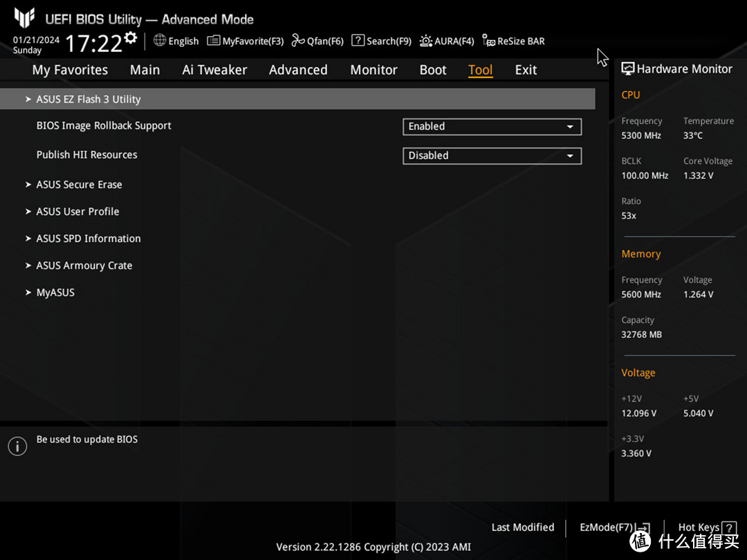The width and height of the screenshot is (747, 560).
Task: Open the Monitor tab
Action: pos(373,70)
